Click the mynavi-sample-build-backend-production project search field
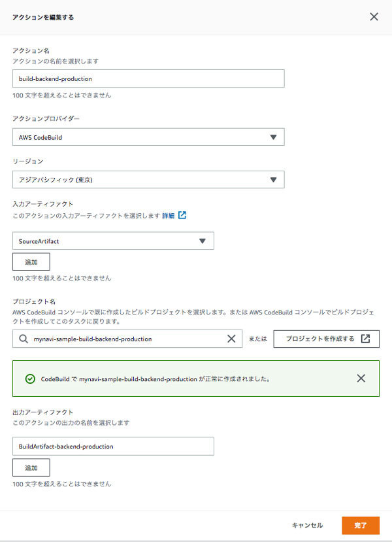This screenshot has height=542, width=392. (x=127, y=339)
